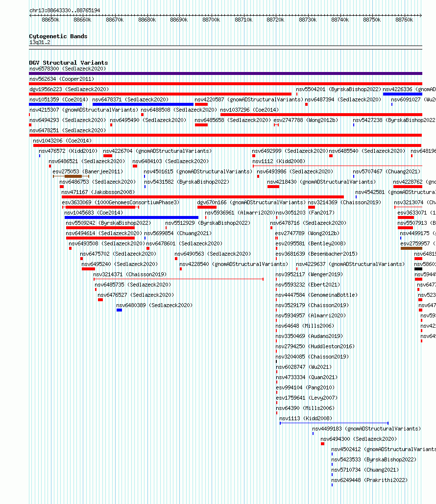Click nsv5423533 (ByrskaBishop2022) label
This screenshot has height=504, width=436.
click(374, 459)
